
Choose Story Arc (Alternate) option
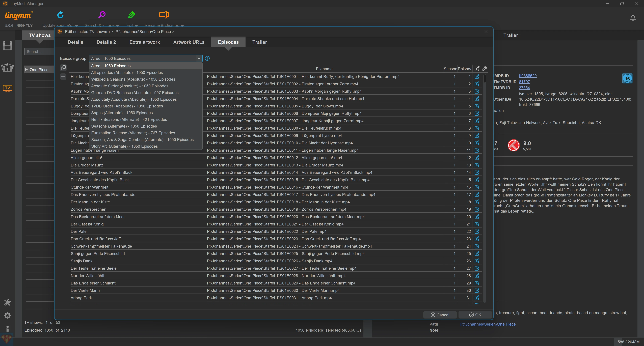124,146
